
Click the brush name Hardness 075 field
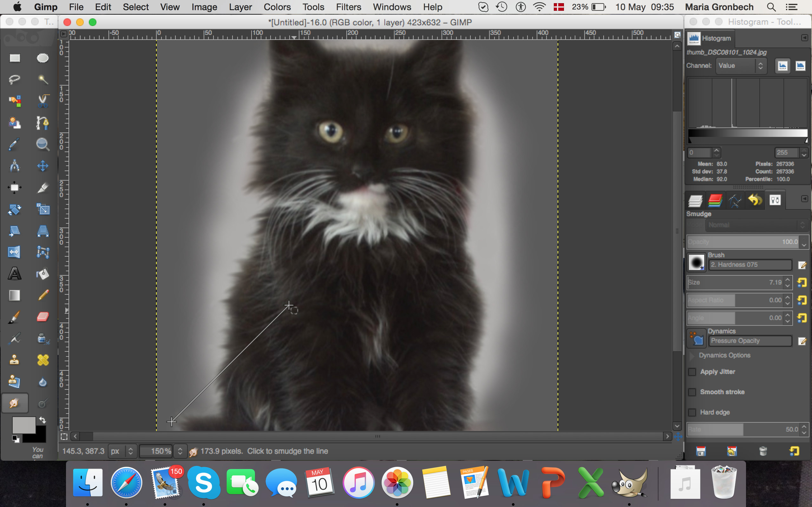pyautogui.click(x=750, y=265)
